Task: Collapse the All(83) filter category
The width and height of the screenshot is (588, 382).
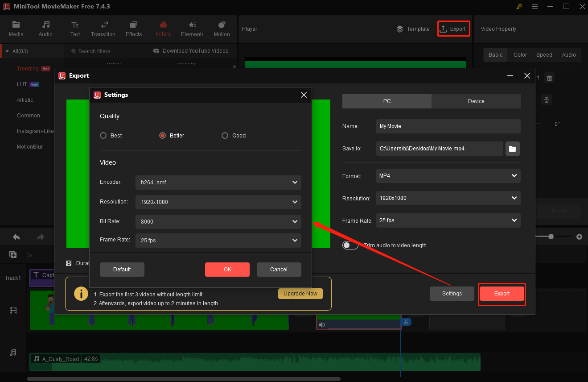Action: pyautogui.click(x=7, y=51)
